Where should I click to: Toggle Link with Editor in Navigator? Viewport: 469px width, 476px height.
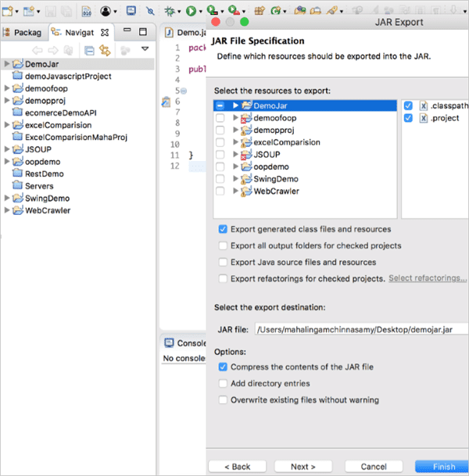[105, 50]
